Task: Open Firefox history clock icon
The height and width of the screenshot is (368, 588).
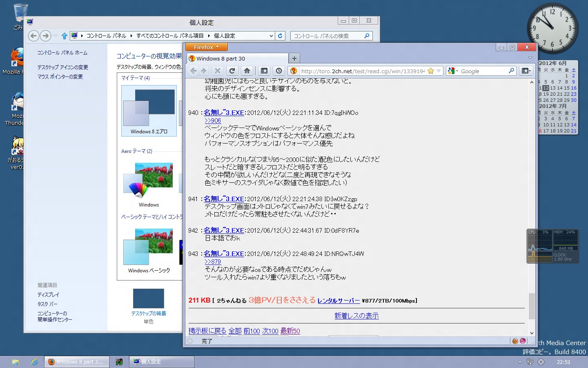Action: tap(279, 71)
